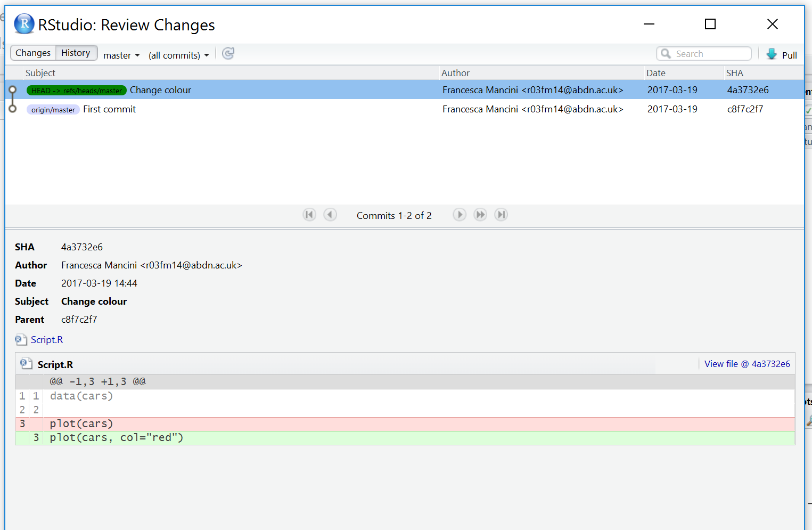Refresh the commit history list
This screenshot has height=530, width=812.
[228, 53]
